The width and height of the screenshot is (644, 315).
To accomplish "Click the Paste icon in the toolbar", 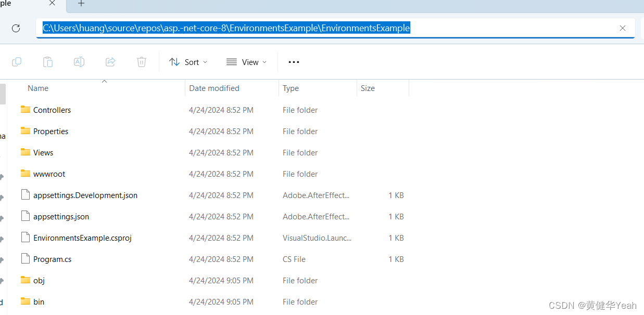I will click(47, 61).
